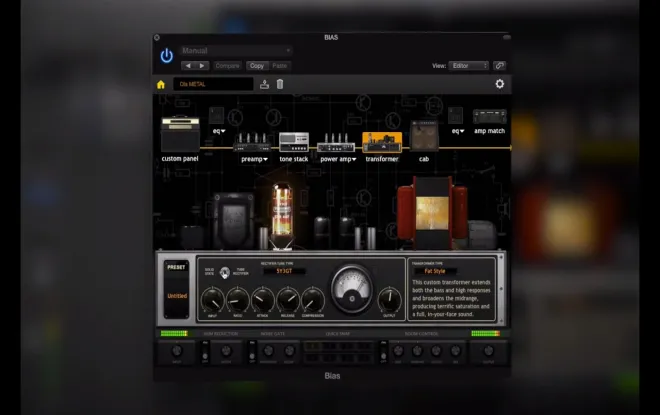660x415 pixels.
Task: Select the tone stack module icon
Action: (294, 142)
